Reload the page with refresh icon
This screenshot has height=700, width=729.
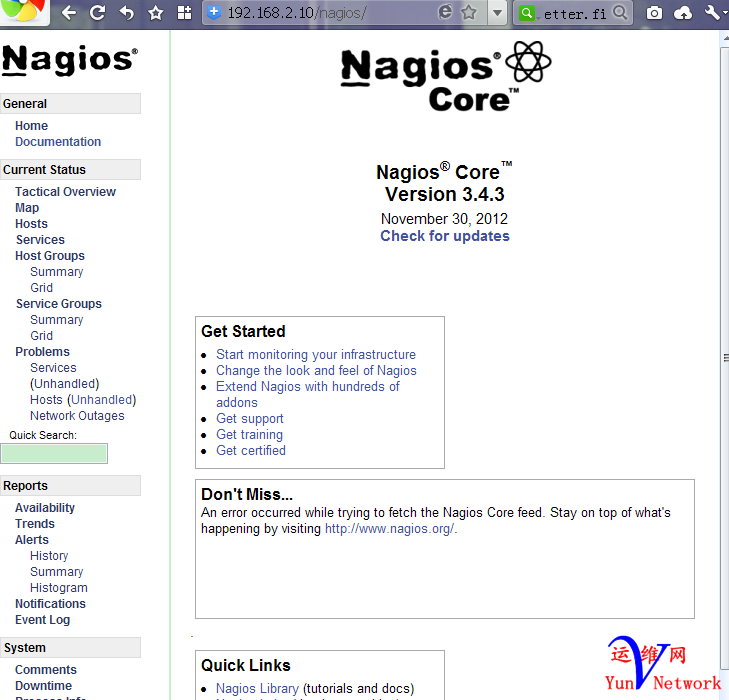(97, 13)
